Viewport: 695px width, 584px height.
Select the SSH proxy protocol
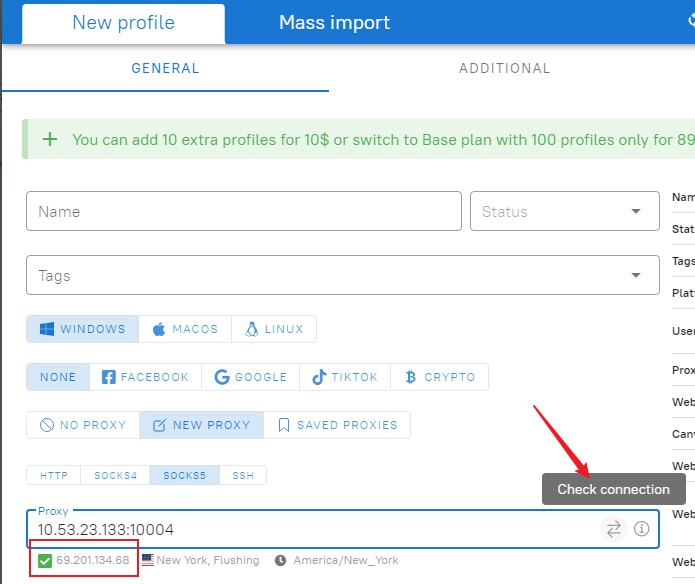[243, 476]
